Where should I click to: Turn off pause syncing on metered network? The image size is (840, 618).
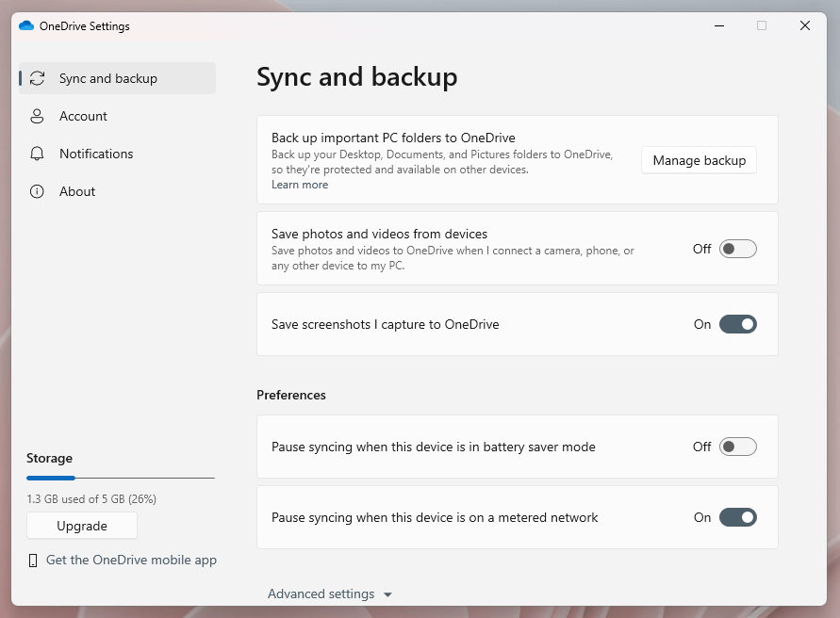[738, 517]
